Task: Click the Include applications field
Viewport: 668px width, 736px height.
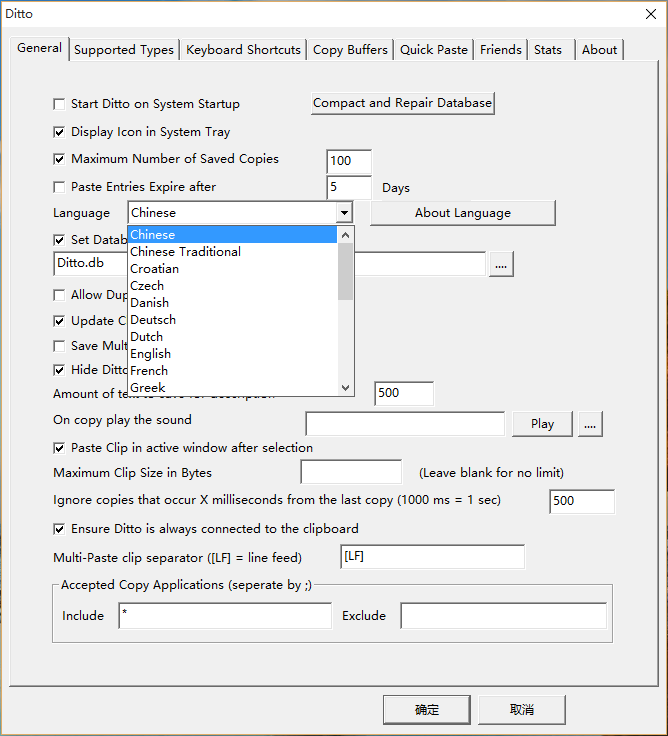Action: click(225, 616)
